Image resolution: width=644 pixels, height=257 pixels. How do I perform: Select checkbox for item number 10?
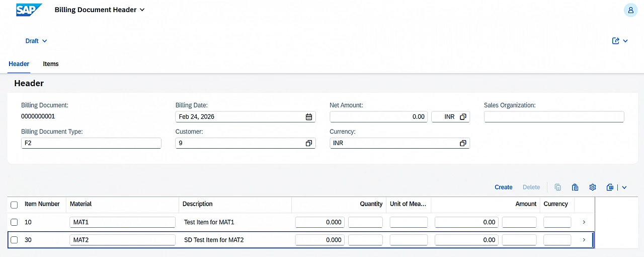tap(14, 222)
